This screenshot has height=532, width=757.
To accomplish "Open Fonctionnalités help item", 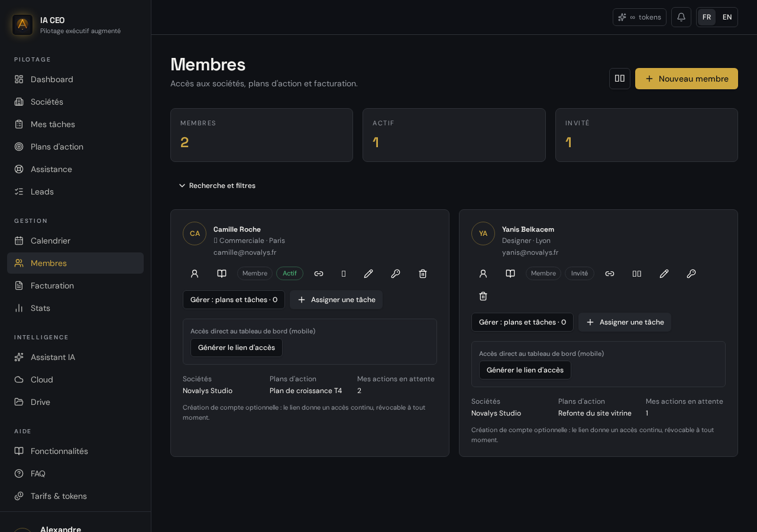I will pos(75,451).
